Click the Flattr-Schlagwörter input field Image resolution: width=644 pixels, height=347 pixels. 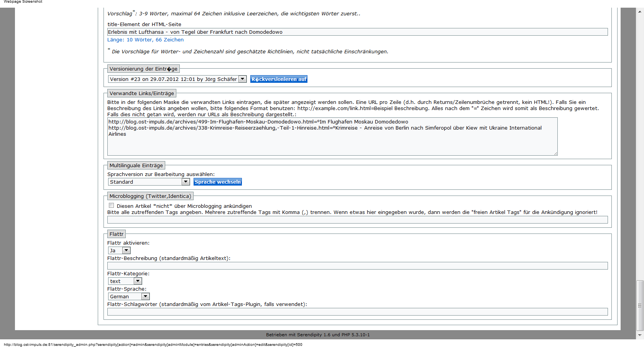click(357, 312)
